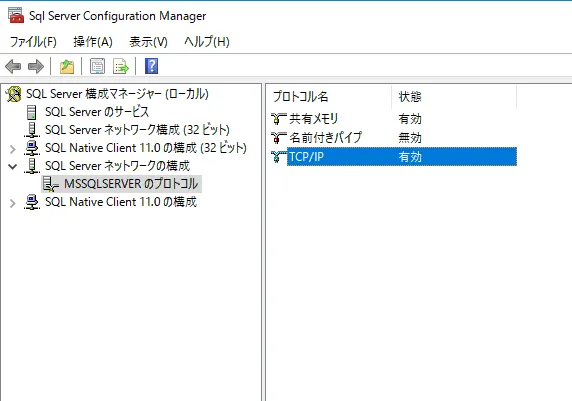The image size is (572, 401).
Task: Open the ファイル(F) menu
Action: point(33,42)
